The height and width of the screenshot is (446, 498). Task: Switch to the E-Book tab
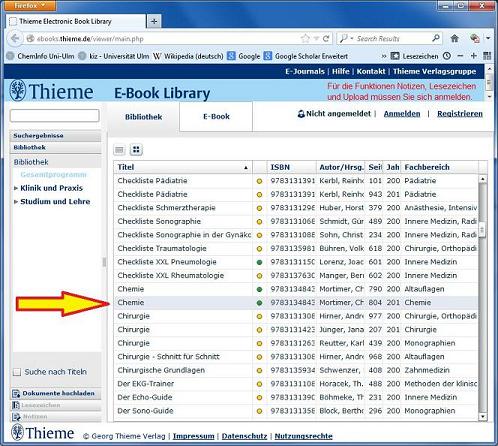point(216,117)
